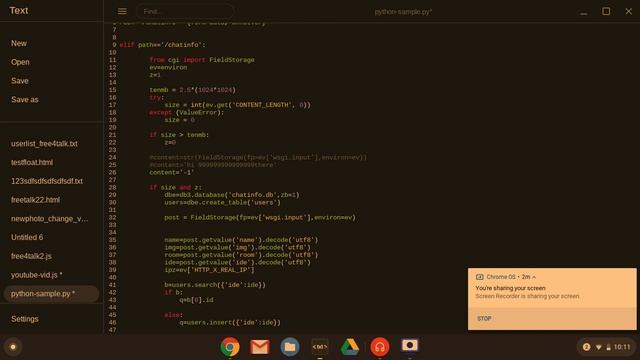Image resolution: width=640 pixels, height=360 pixels.
Task: Maximize the Text editor window
Action: (x=606, y=11)
